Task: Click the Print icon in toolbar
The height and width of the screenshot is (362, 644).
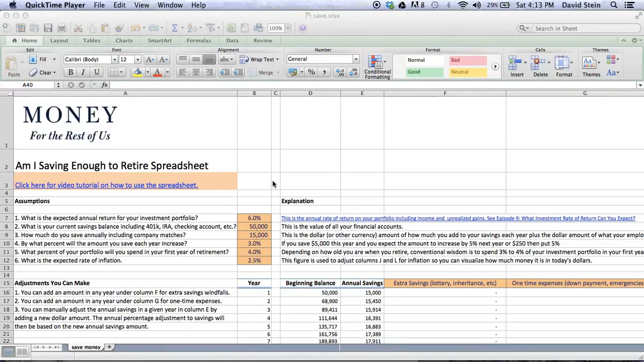Action: [x=61, y=28]
